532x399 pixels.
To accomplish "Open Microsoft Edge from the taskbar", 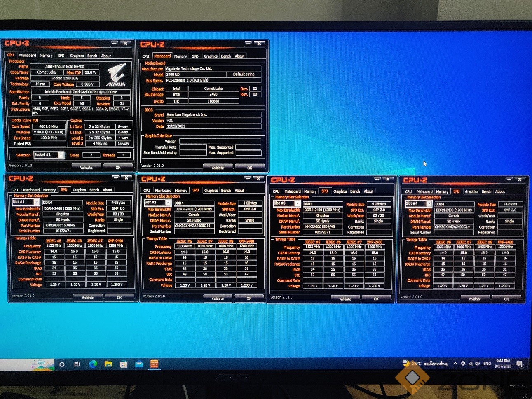I will click(x=93, y=364).
